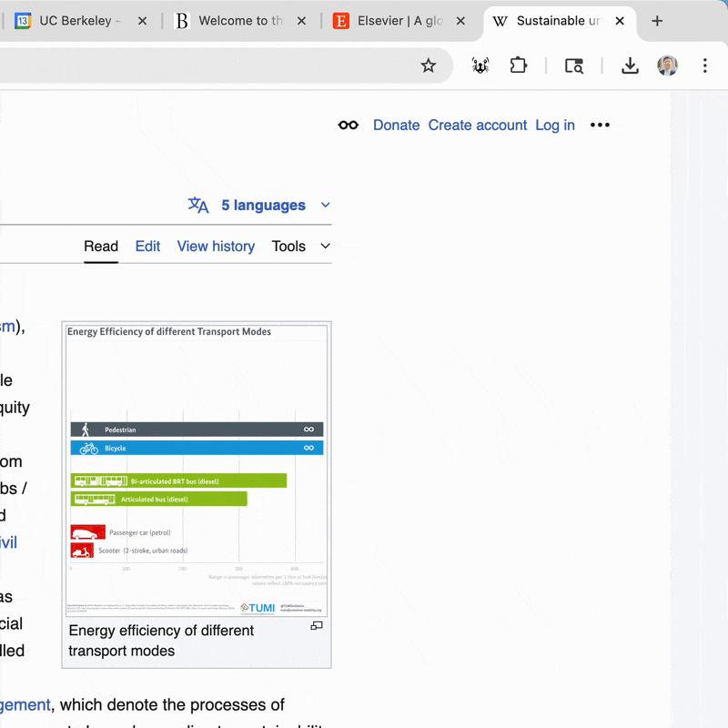
Task: Click the Create account link
Action: [478, 125]
